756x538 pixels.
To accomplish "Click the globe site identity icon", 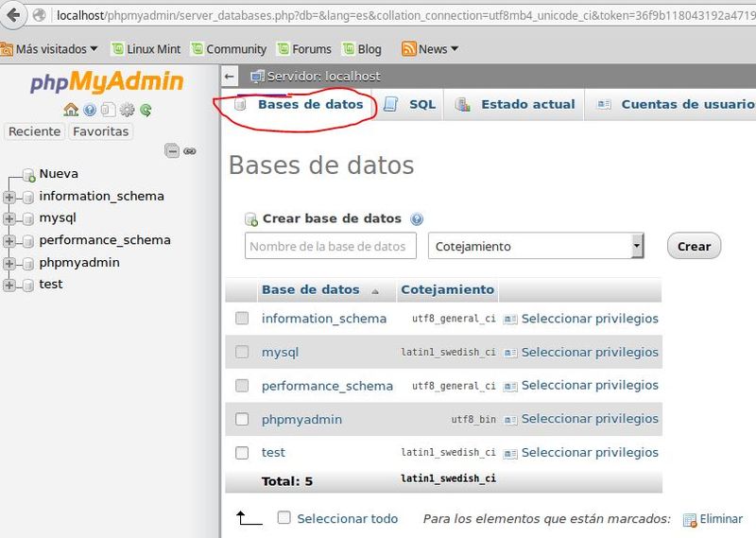I will 40,15.
